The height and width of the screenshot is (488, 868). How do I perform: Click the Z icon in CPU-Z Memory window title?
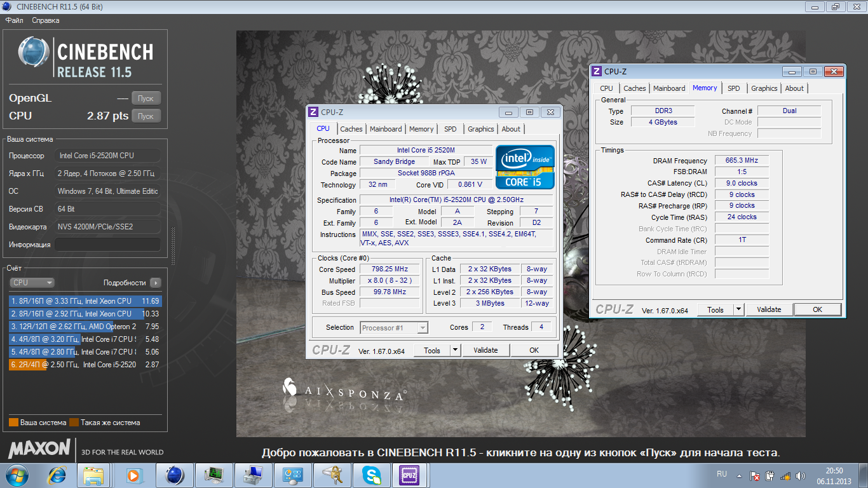(597, 71)
